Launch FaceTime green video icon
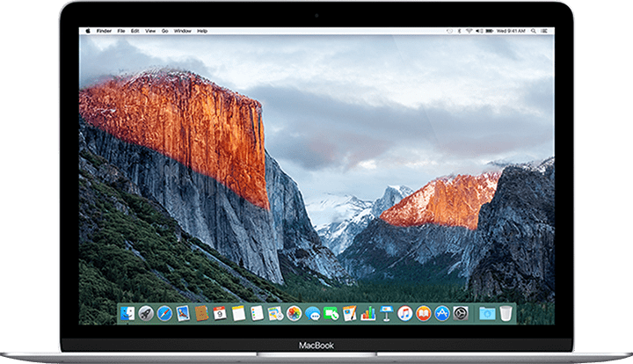 tap(331, 313)
